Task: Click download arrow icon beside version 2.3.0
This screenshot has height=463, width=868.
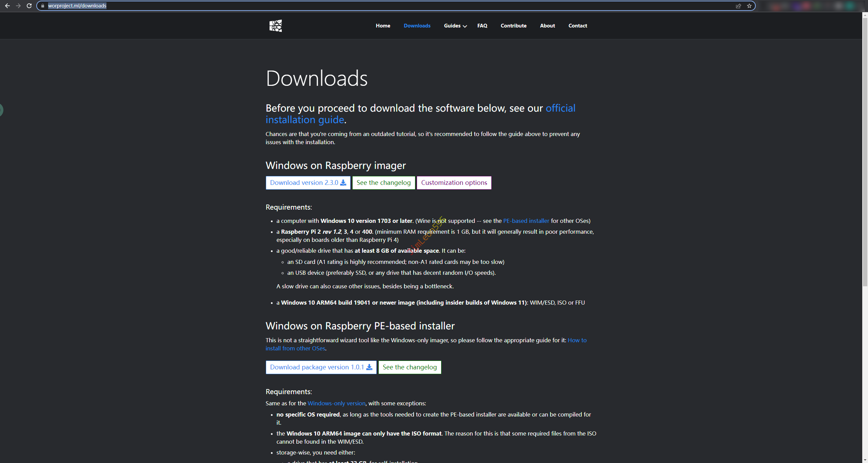Action: point(343,183)
